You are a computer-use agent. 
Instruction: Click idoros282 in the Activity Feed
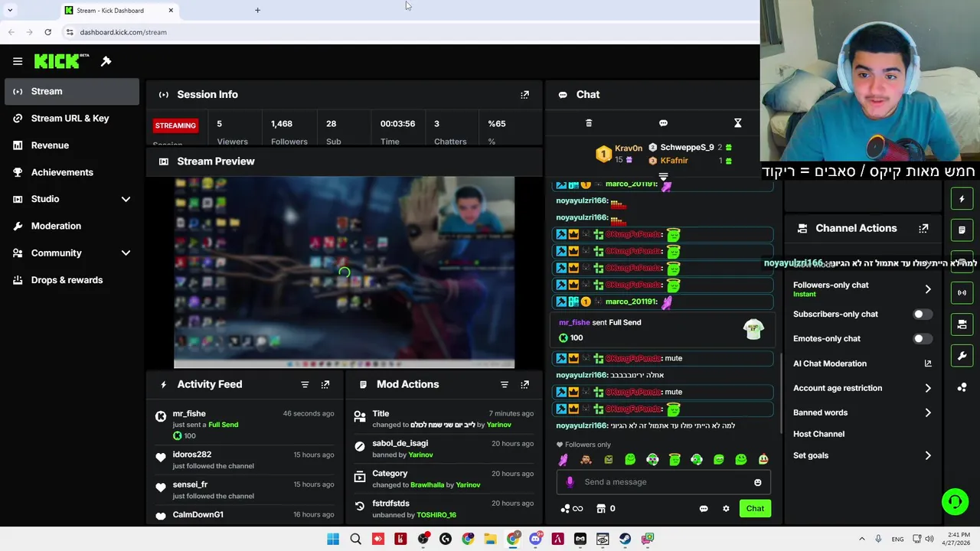[191, 455]
